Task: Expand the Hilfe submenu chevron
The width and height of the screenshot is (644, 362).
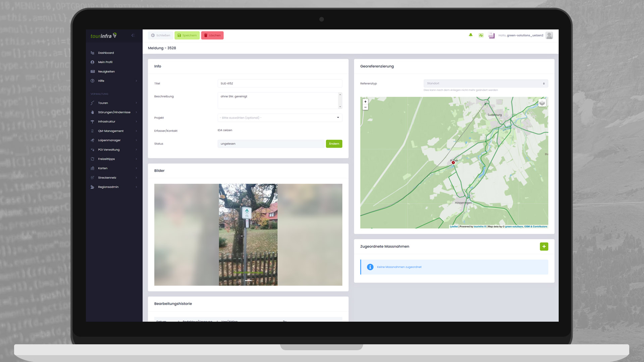Action: click(x=136, y=81)
